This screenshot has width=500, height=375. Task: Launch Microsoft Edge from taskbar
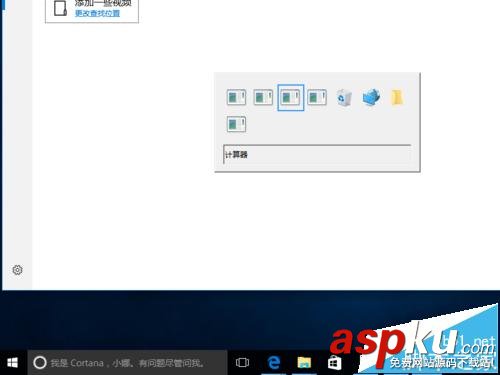tap(274, 363)
